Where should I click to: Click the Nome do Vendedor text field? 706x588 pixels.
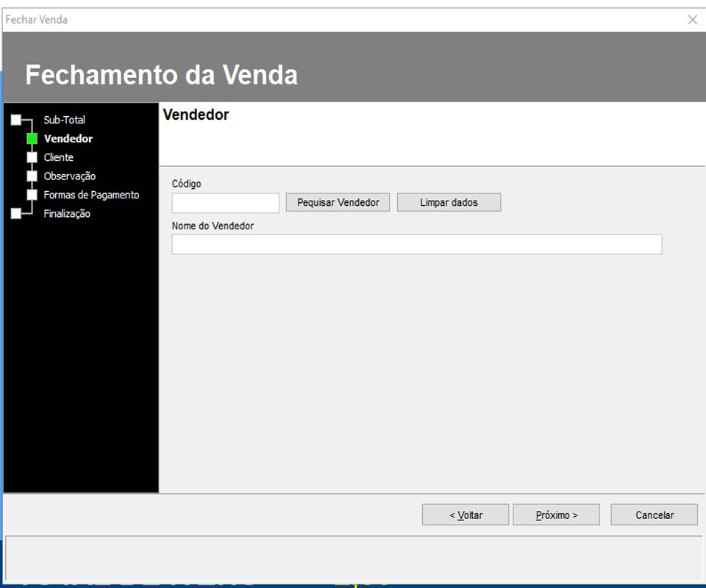tap(416, 244)
